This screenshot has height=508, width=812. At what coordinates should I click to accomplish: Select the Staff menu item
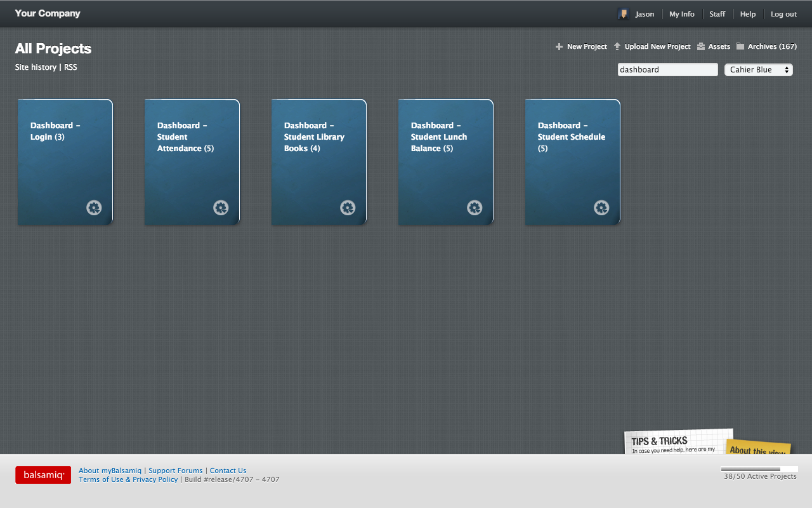717,13
